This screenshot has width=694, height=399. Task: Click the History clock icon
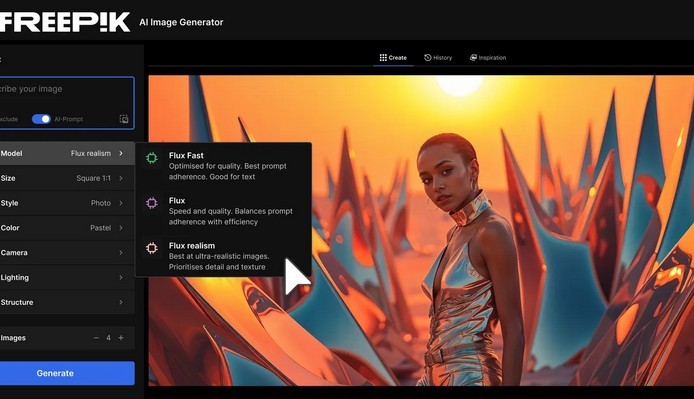[428, 58]
